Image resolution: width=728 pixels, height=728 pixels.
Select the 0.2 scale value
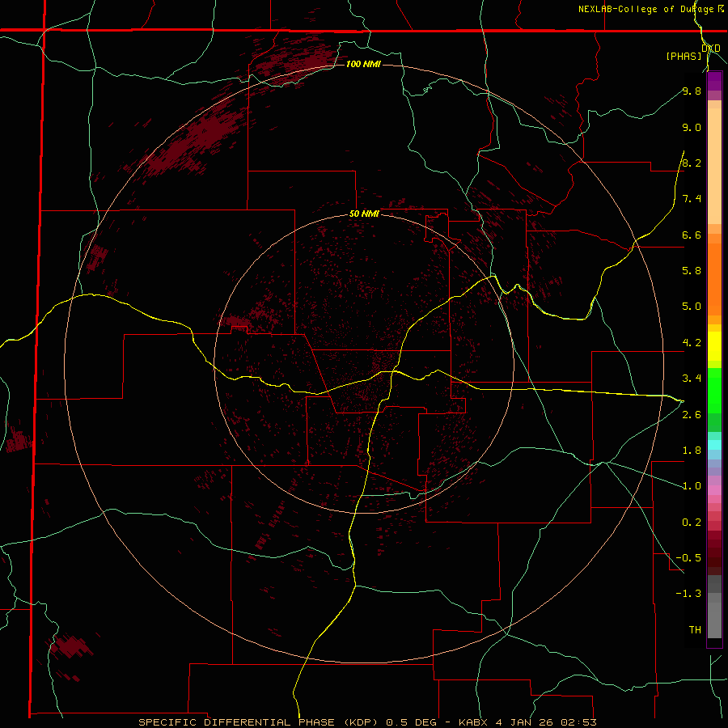click(692, 522)
